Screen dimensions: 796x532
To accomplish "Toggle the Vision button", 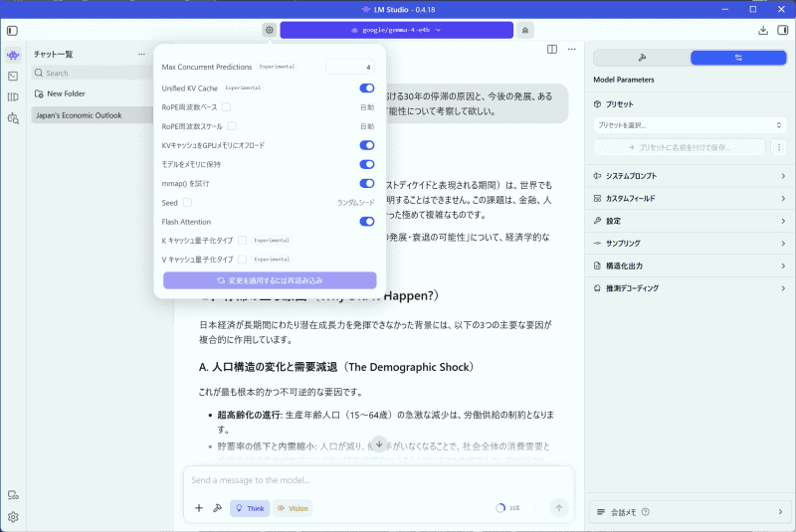I will (293, 508).
